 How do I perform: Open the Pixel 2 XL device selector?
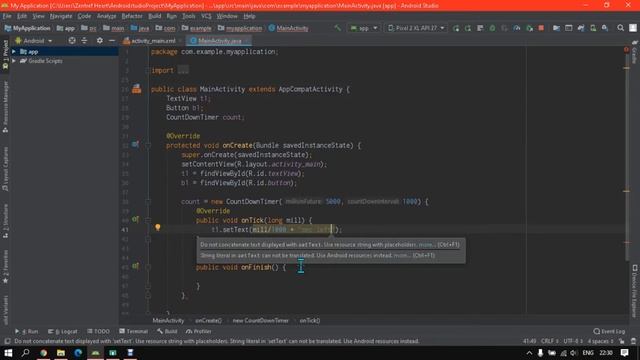pos(416,28)
